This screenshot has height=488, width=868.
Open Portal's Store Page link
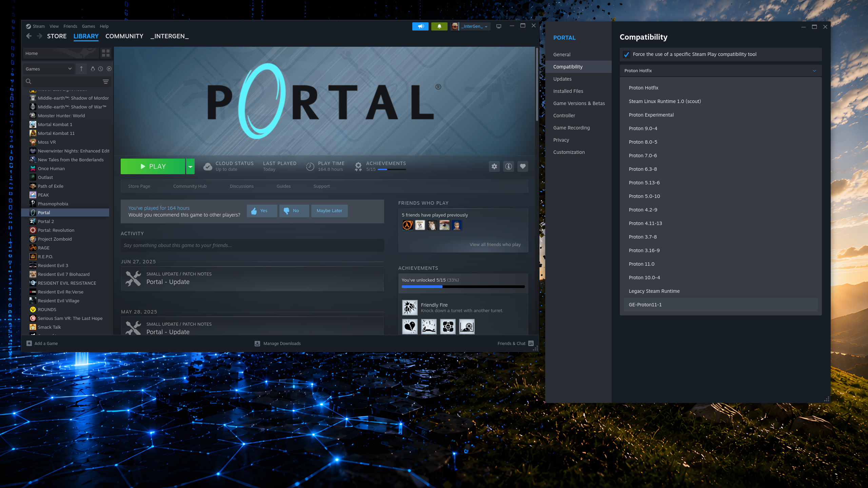139,186
